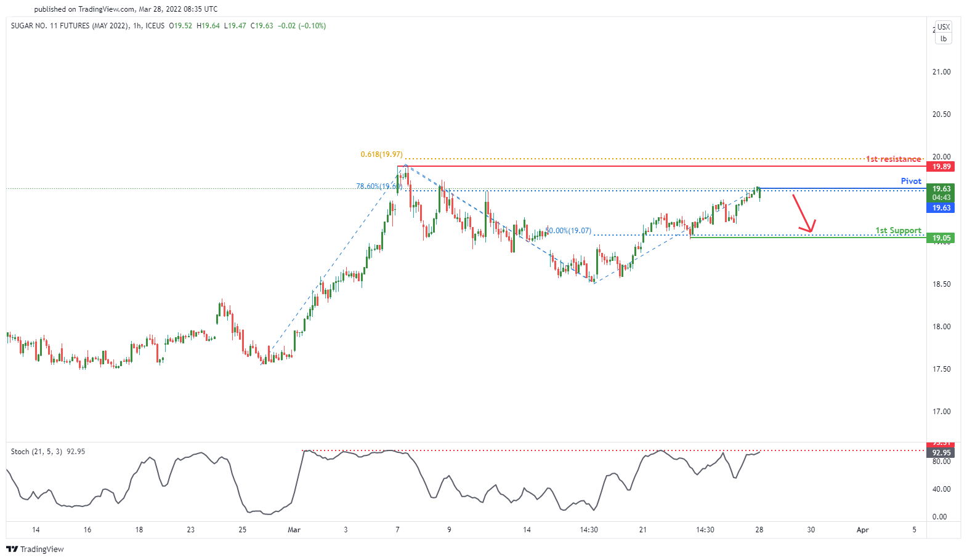The width and height of the screenshot is (967, 560).
Task: Click the 18.50 price axis label
Action: click(941, 284)
